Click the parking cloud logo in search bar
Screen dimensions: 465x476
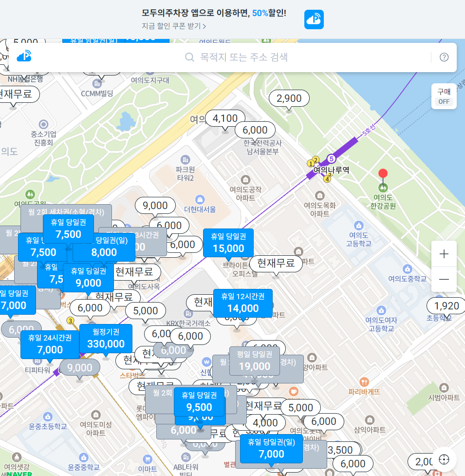tap(24, 56)
